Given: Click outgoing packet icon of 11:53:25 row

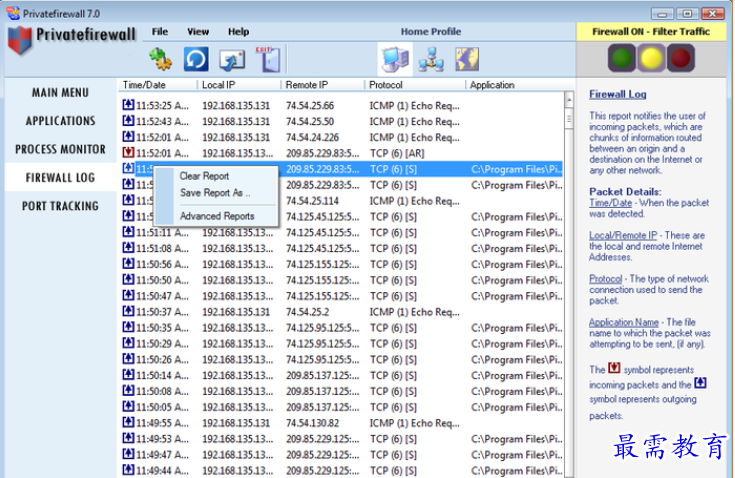Looking at the screenshot, I should click(x=128, y=105).
